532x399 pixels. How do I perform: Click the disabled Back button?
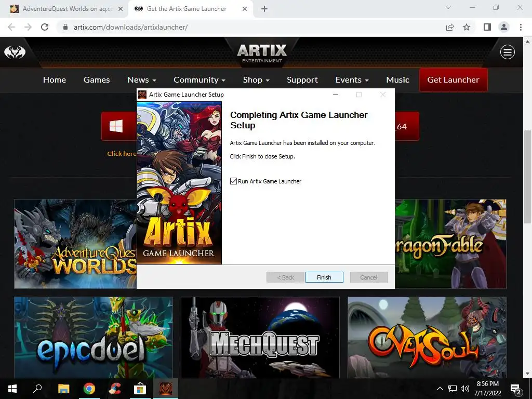click(285, 277)
